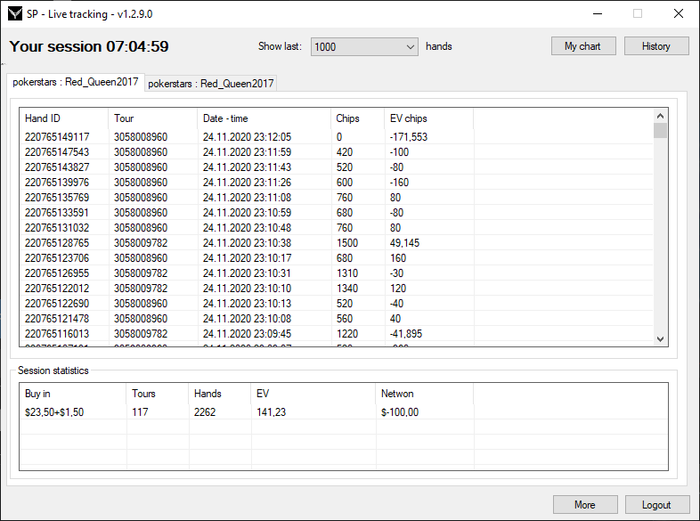Click the Netwon column header
Image resolution: width=700 pixels, height=521 pixels.
[425, 393]
